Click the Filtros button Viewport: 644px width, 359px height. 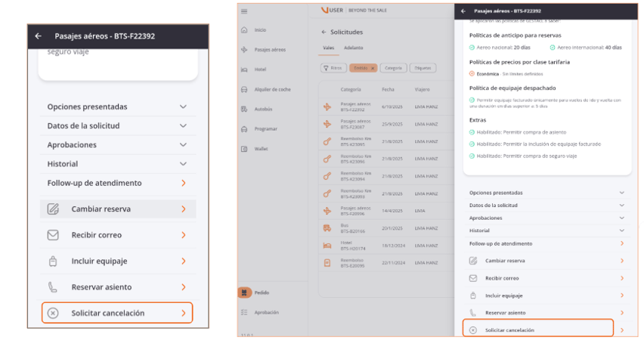point(333,68)
